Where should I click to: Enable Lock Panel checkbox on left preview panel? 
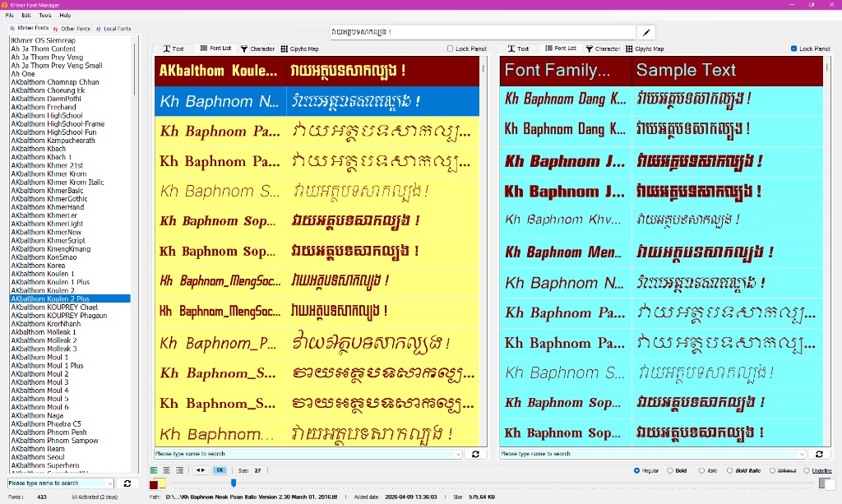pos(450,49)
